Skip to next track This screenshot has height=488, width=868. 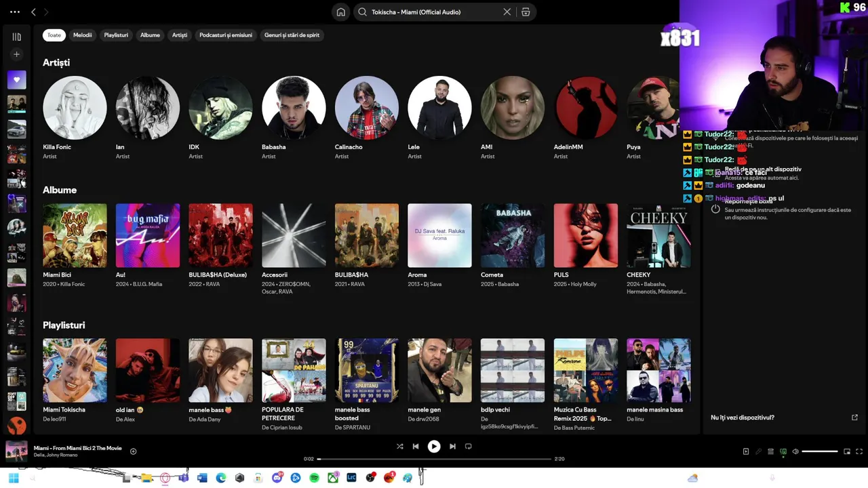pos(452,446)
